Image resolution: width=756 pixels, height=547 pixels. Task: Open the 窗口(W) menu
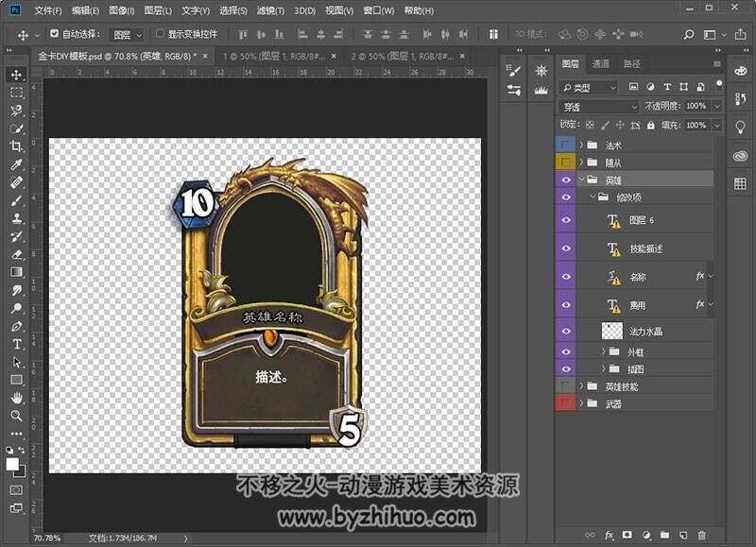click(379, 10)
